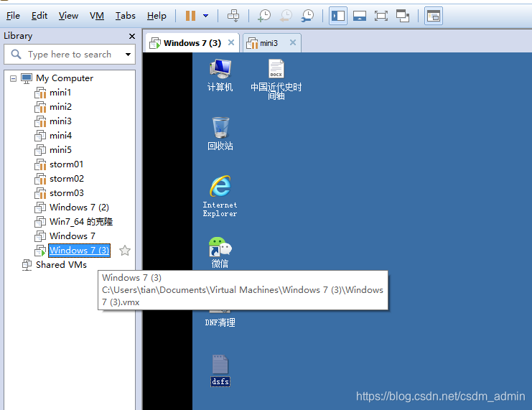Collapse the My Computer tree node
The image size is (532, 410).
coord(13,78)
